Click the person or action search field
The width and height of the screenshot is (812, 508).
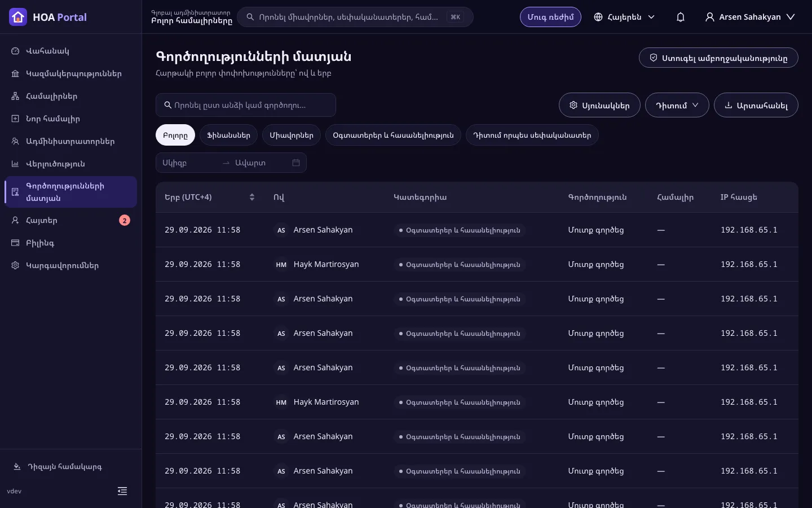click(246, 105)
